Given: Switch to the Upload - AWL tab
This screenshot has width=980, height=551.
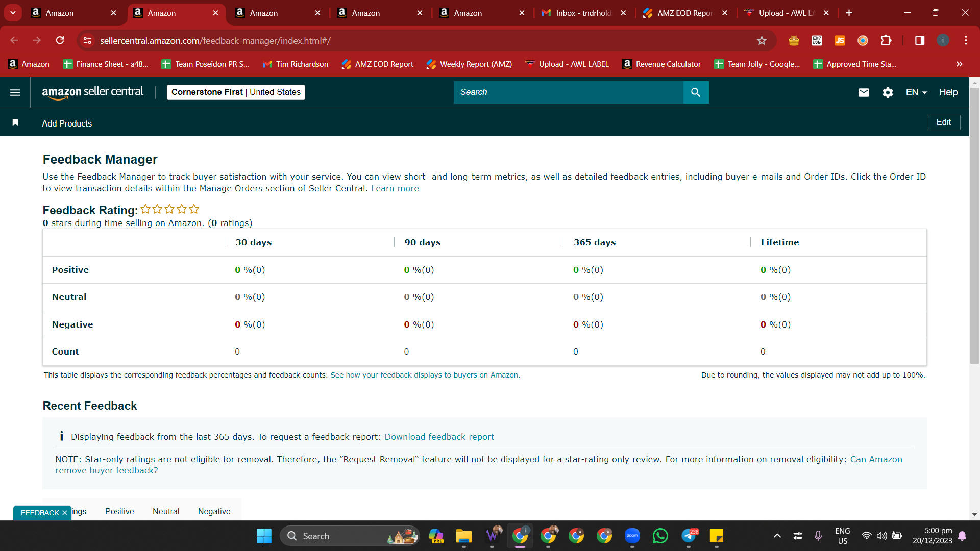Looking at the screenshot, I should [x=787, y=13].
